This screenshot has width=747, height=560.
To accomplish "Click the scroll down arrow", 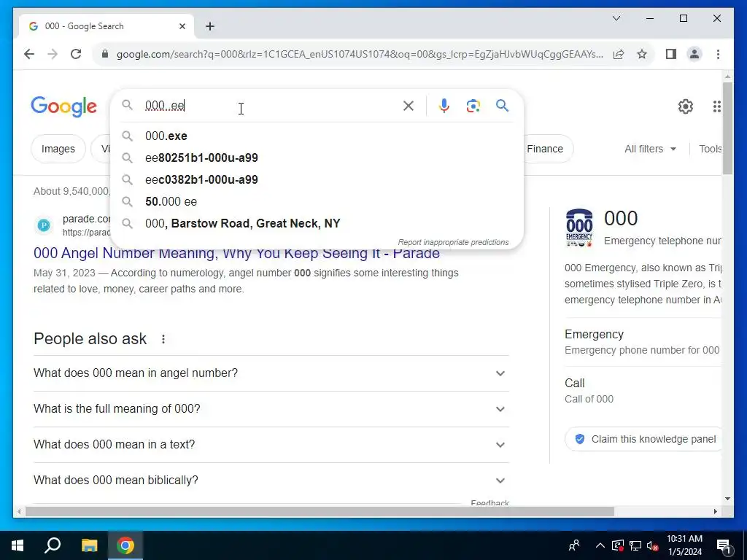I will click(x=727, y=499).
